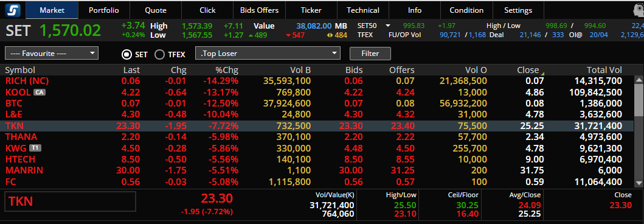Click the scrollbar down arrow in stock list
Screen dimensions: 644x224
(x=639, y=183)
